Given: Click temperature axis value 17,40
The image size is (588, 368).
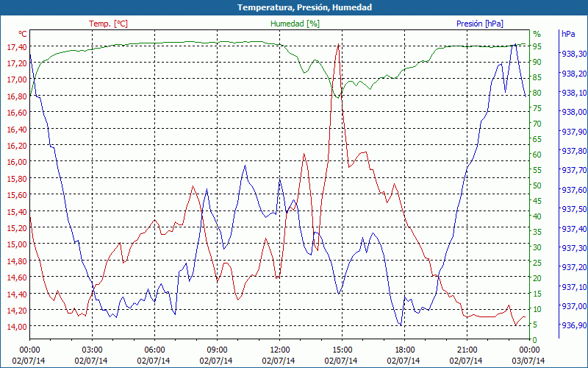Looking at the screenshot, I should 17,46.
